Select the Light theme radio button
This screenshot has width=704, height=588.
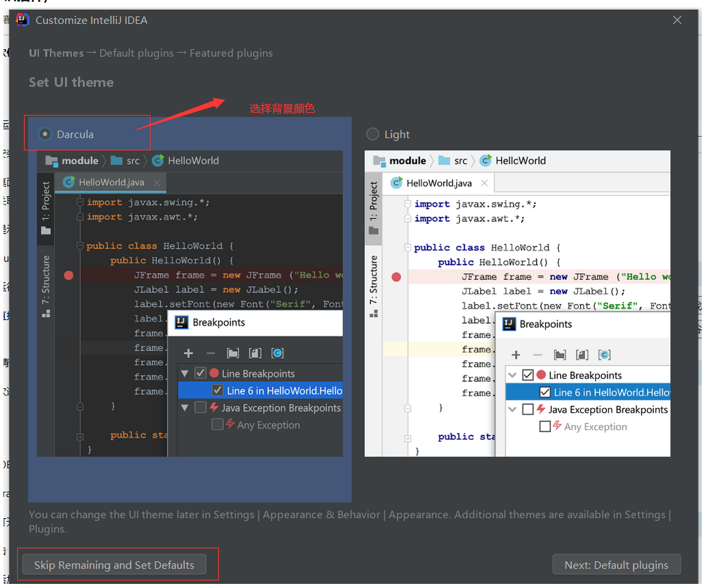pos(373,134)
